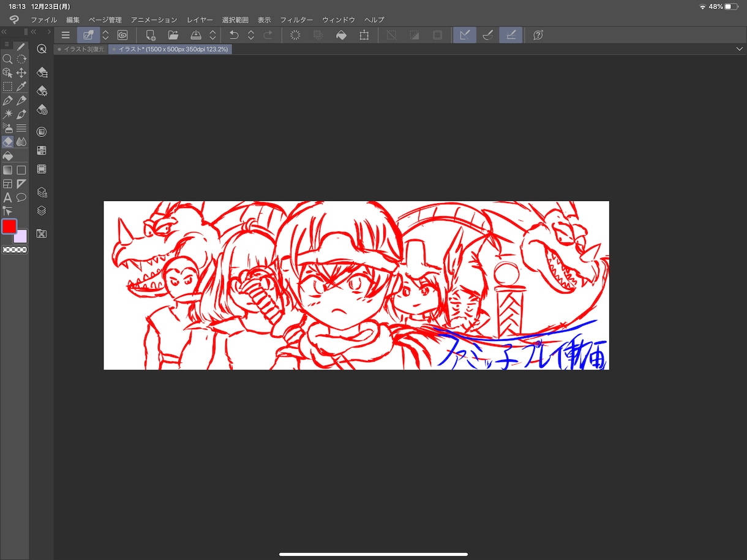This screenshot has width=747, height=560.
Task: Click the Redo arrow
Action: (x=268, y=35)
